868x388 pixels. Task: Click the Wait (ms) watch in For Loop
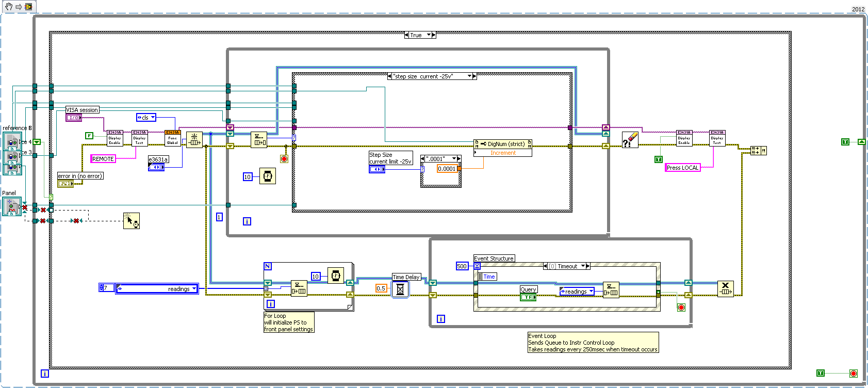pos(336,276)
